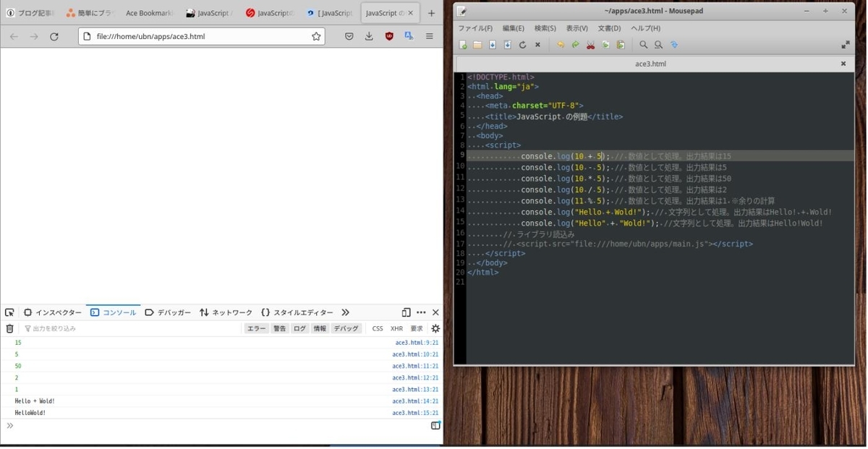Click Redo arrow in Mousepad toolbar
Screen dimensions: 868x449
pos(576,45)
